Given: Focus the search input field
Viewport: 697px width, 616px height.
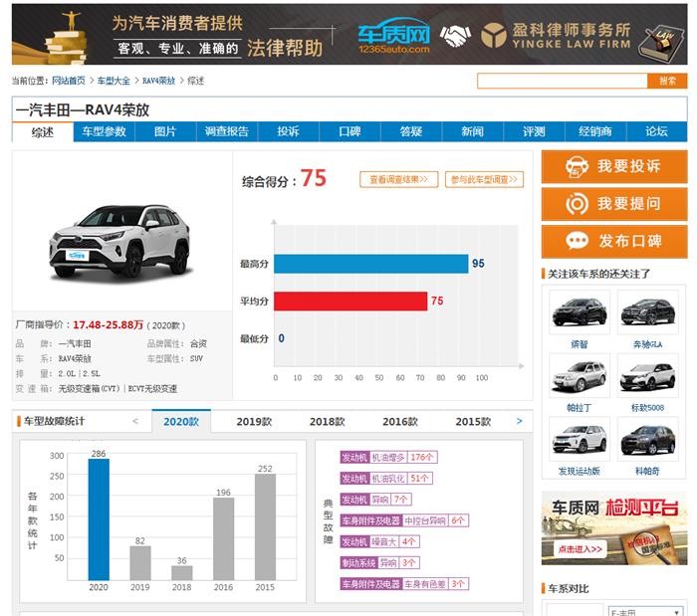Looking at the screenshot, I should point(563,81).
